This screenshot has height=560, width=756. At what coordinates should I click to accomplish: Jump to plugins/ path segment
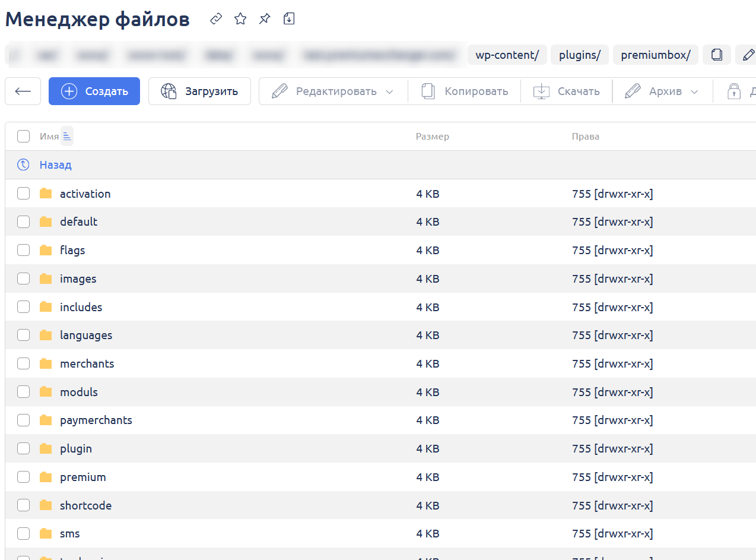[580, 55]
